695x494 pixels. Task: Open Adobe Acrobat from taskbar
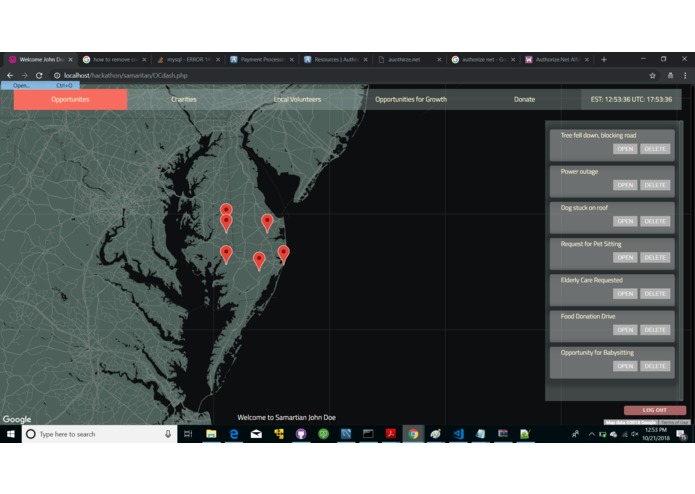pos(390,434)
